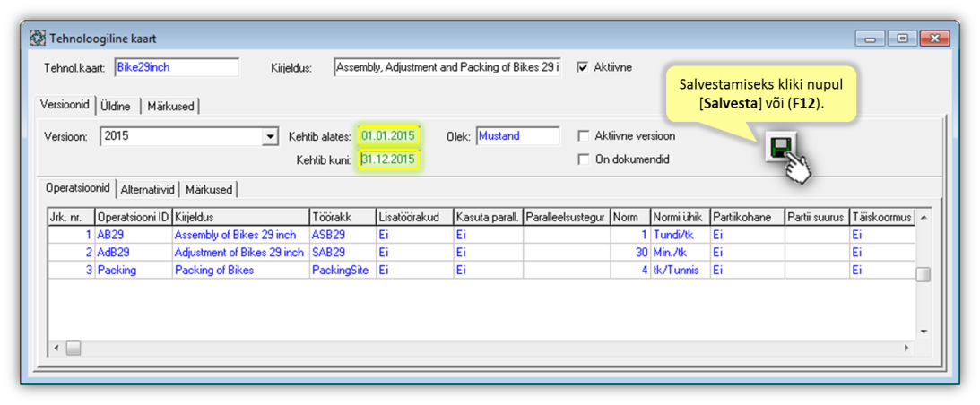Image resolution: width=980 pixels, height=405 pixels.
Task: Switch to the Üldine tab
Action: click(x=116, y=106)
